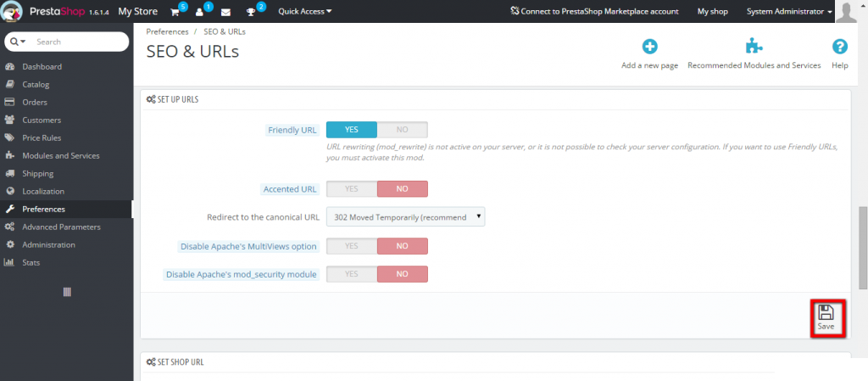
Task: Click the Dashboard gauge icon in sidebar
Action: tap(9, 66)
